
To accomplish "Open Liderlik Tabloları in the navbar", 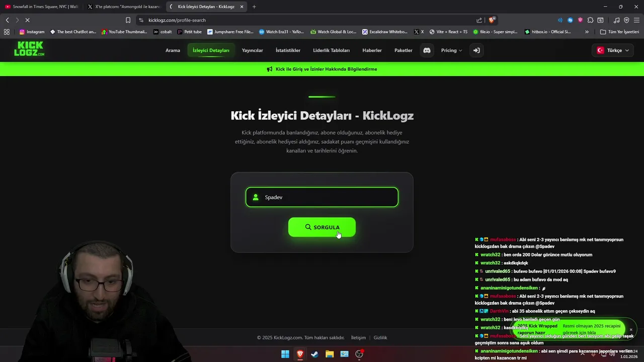I will tap(331, 50).
